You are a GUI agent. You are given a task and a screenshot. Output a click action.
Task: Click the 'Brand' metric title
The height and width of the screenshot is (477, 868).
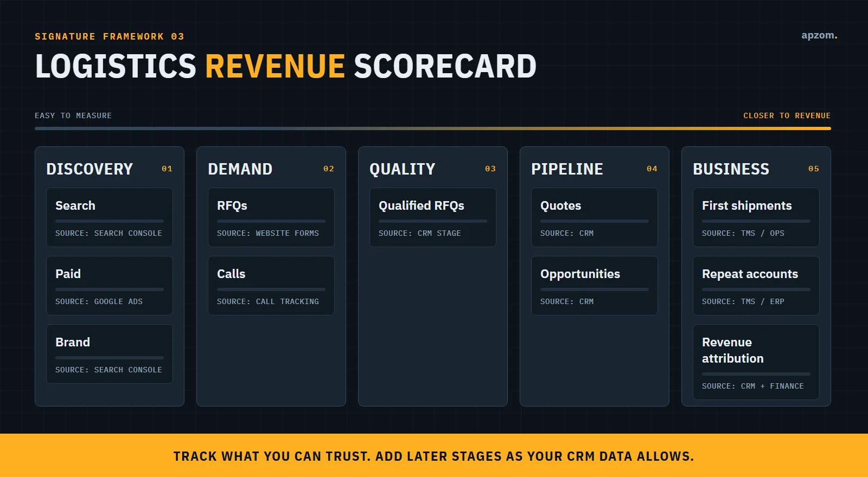click(73, 342)
